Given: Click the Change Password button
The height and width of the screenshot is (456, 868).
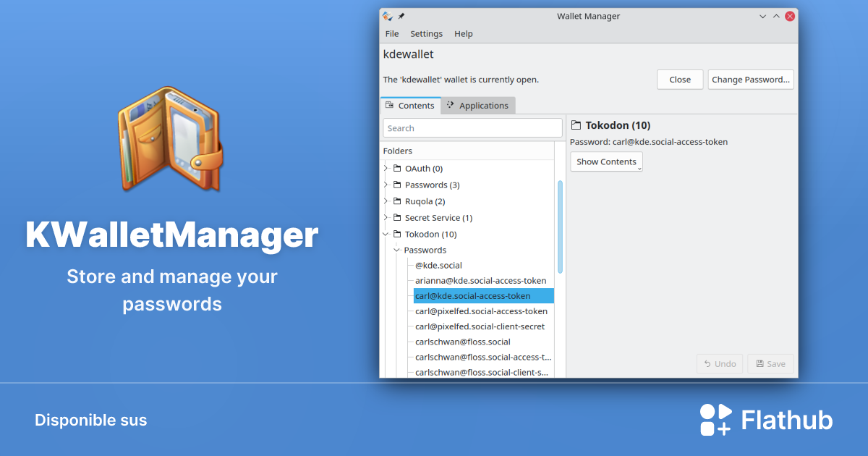Looking at the screenshot, I should tap(751, 79).
